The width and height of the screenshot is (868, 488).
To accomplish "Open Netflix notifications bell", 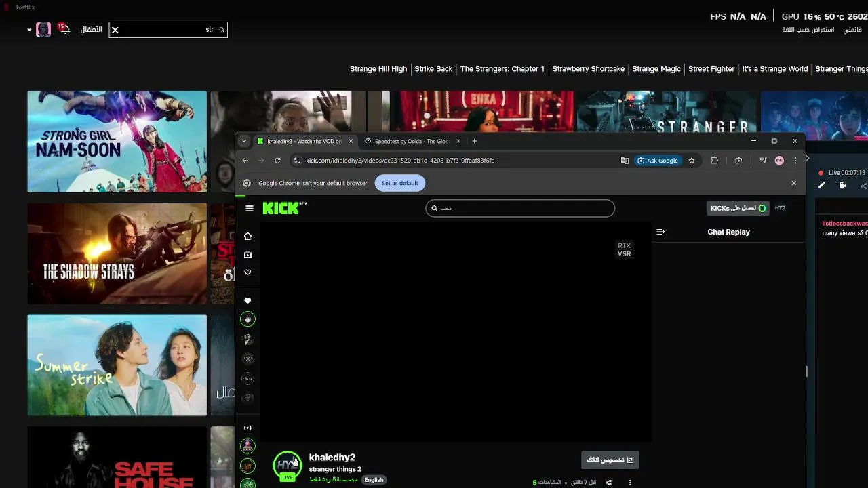I will [65, 30].
